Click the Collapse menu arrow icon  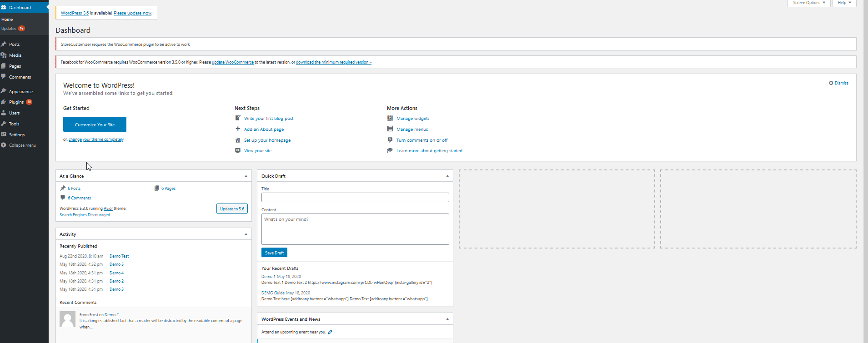click(4, 145)
